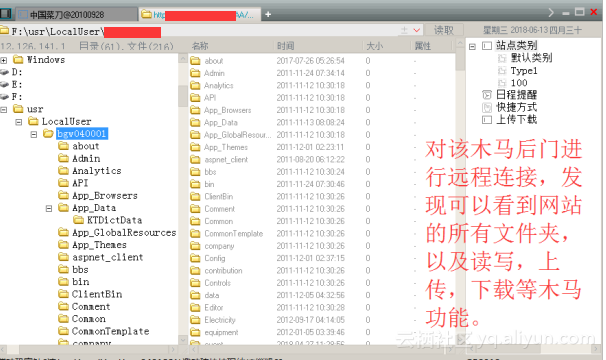
Task: Show more tabs with the chevron arrow
Action: pos(551,13)
